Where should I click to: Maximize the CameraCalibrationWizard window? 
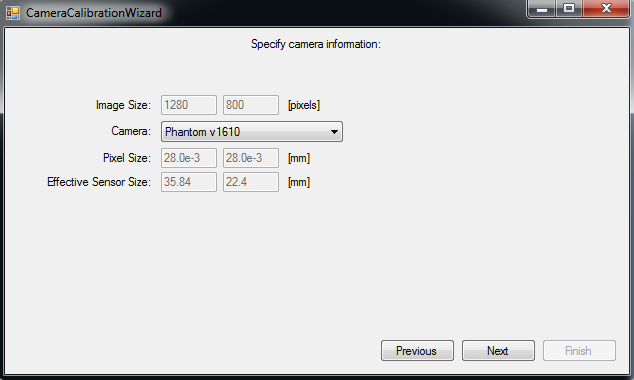[569, 8]
